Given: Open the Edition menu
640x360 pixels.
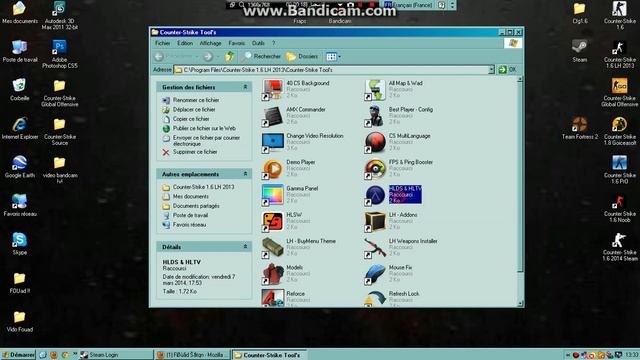Looking at the screenshot, I should point(185,43).
